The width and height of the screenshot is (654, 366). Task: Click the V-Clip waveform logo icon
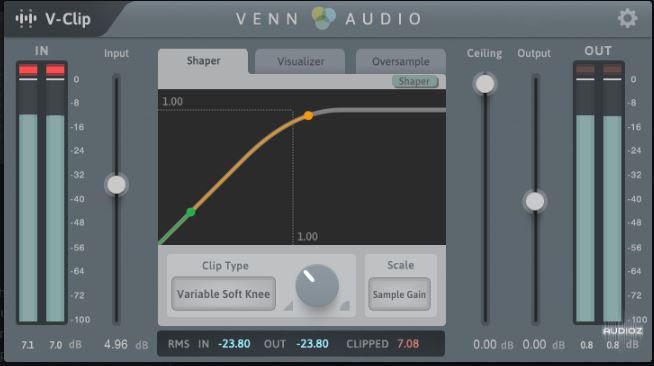click(26, 19)
